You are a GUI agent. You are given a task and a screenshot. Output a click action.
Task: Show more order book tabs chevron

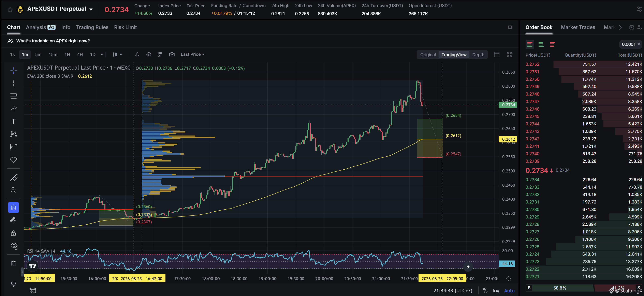coord(620,27)
